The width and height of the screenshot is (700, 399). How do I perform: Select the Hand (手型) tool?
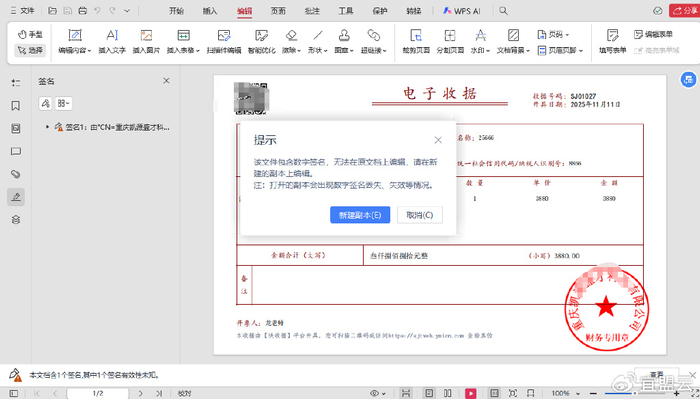pyautogui.click(x=30, y=35)
